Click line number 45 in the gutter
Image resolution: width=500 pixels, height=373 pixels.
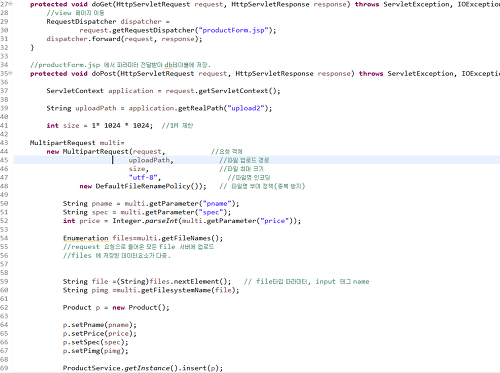pyautogui.click(x=4, y=160)
